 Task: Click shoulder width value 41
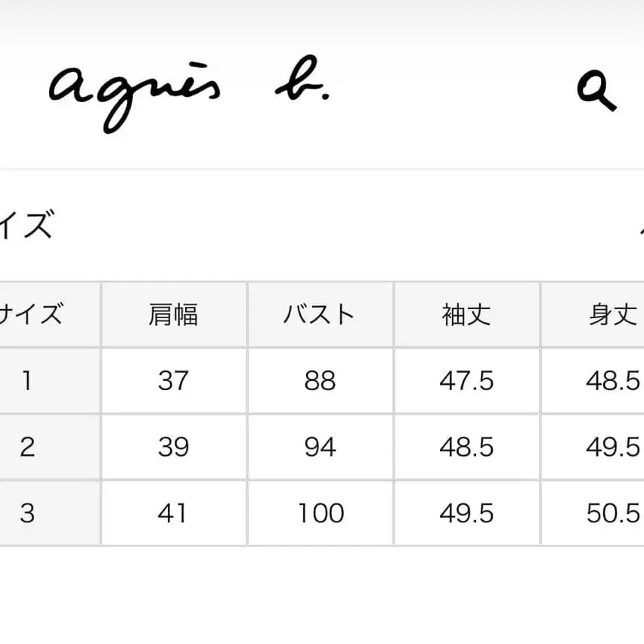[x=173, y=514]
